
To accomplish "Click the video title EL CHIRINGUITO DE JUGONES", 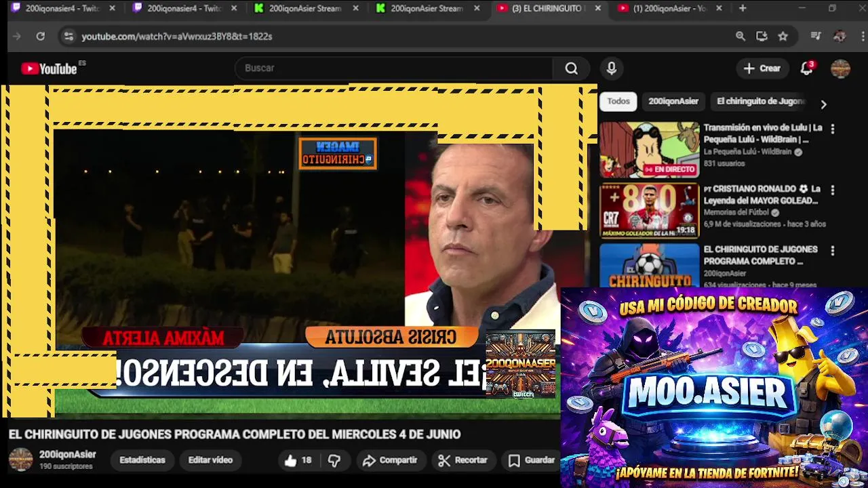I will tap(234, 434).
